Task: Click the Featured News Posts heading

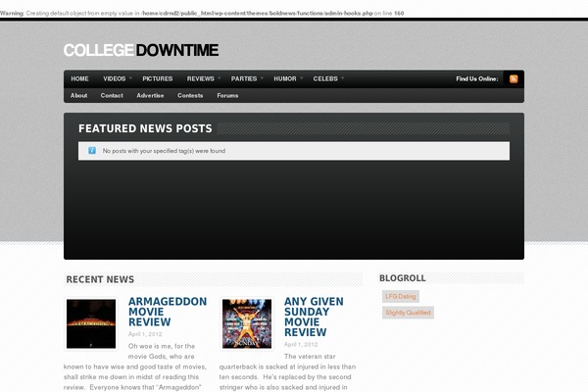Action: (x=145, y=128)
